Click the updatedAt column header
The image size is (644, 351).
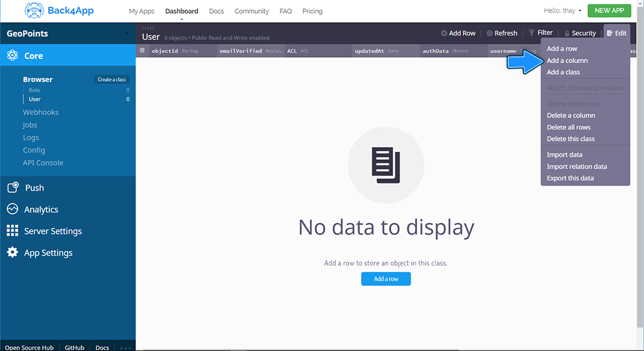[386, 51]
